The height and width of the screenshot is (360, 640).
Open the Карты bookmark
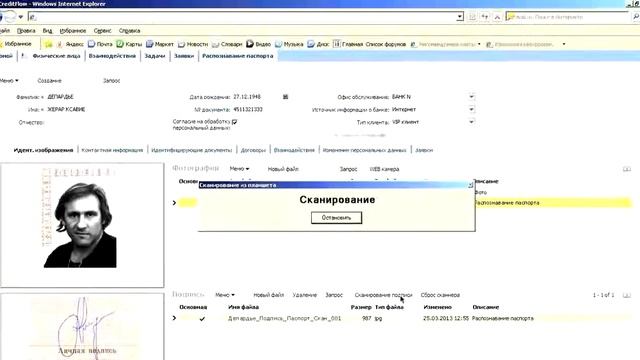pyautogui.click(x=129, y=44)
